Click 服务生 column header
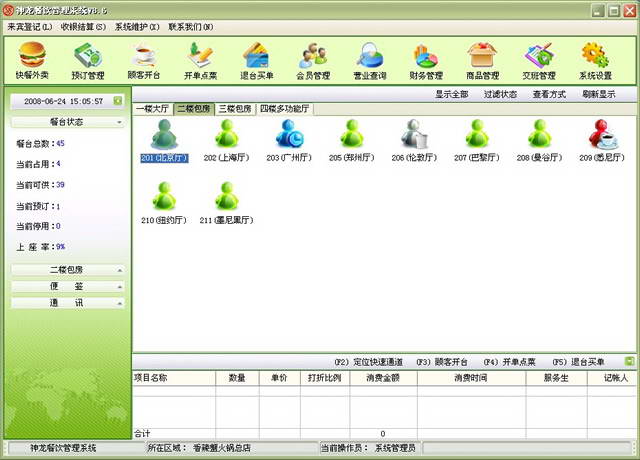The image size is (640, 460). (x=556, y=378)
